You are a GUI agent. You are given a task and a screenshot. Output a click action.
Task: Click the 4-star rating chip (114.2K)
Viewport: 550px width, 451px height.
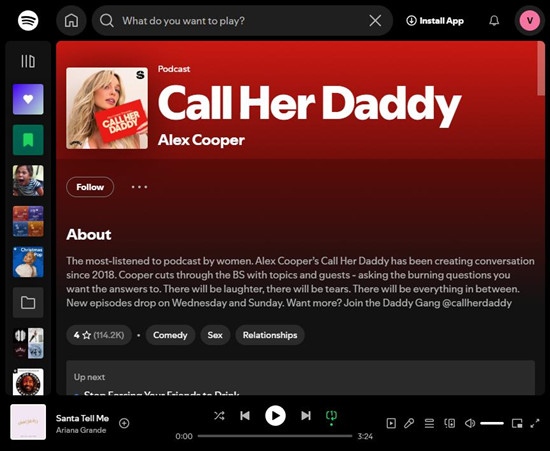pos(99,335)
